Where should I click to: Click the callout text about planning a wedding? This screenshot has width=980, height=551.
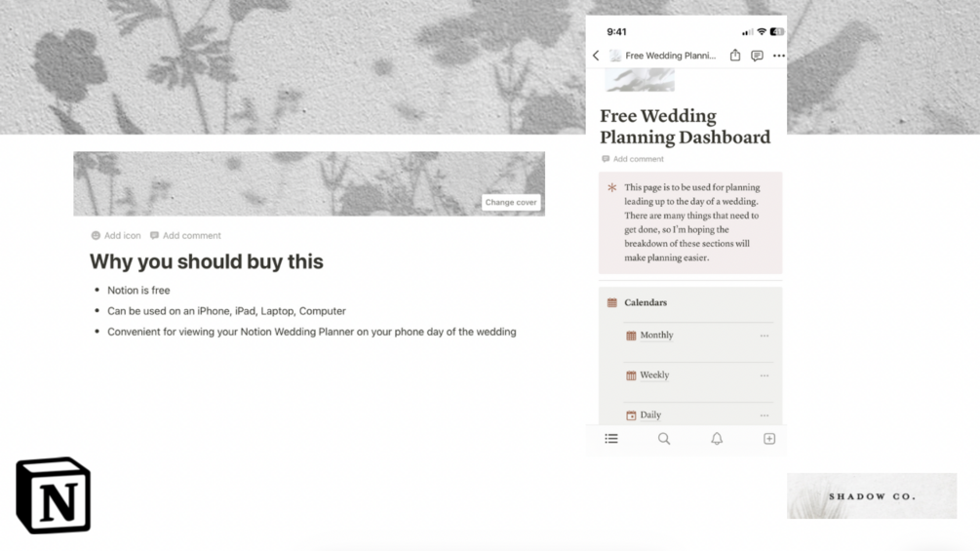692,222
